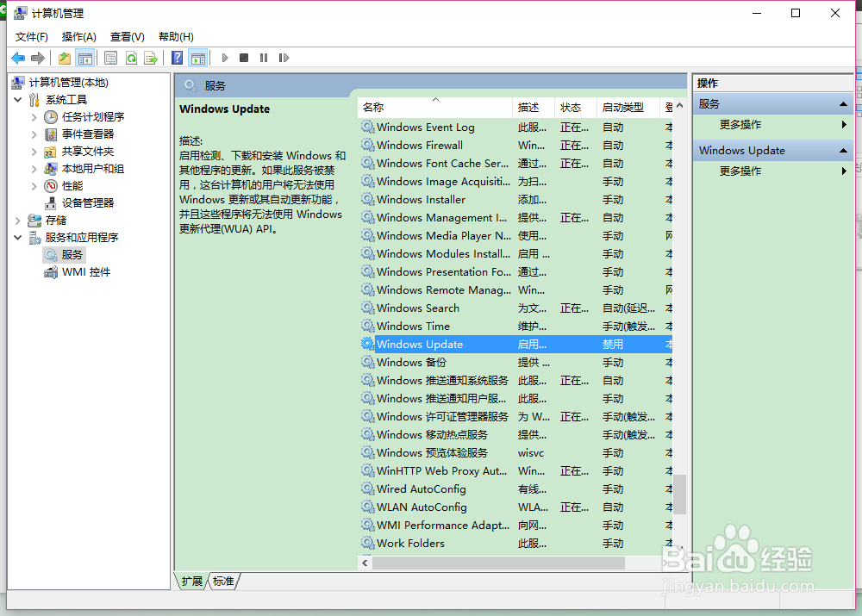Collapse the 服务 section in actions pane

tap(843, 104)
